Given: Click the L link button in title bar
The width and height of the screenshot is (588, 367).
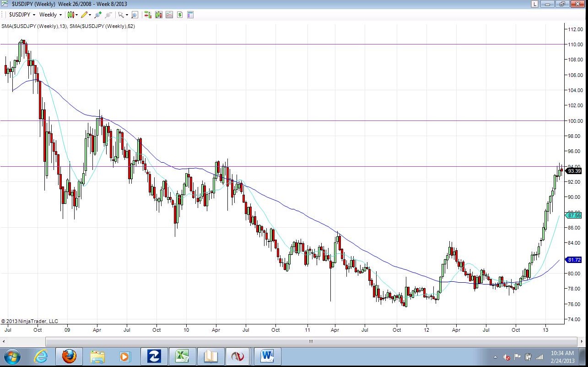Looking at the screenshot, I should (x=534, y=4).
